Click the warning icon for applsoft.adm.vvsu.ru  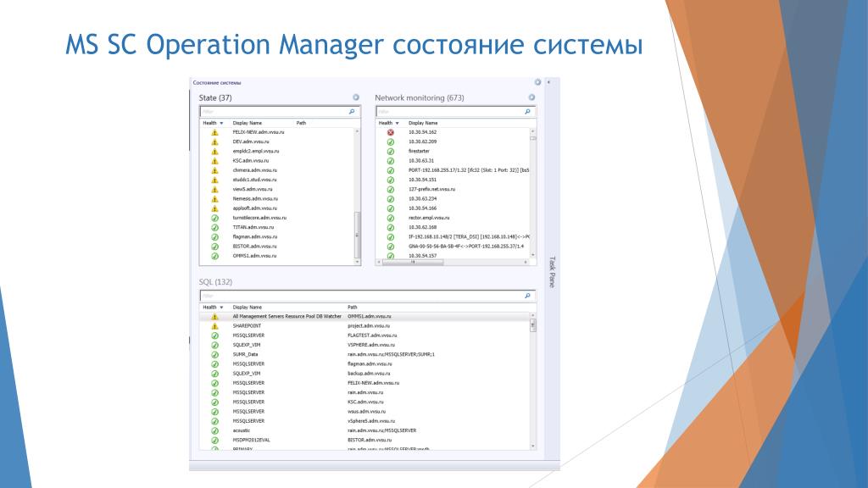coord(214,208)
